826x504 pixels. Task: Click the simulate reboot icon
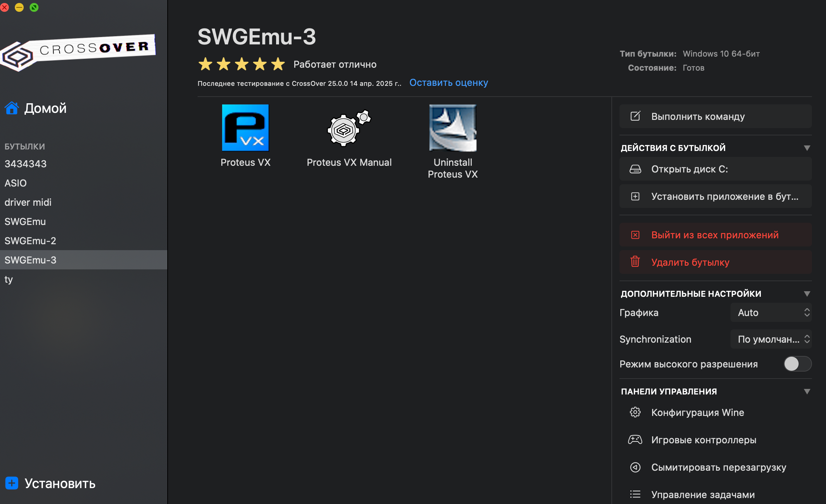pos(635,467)
